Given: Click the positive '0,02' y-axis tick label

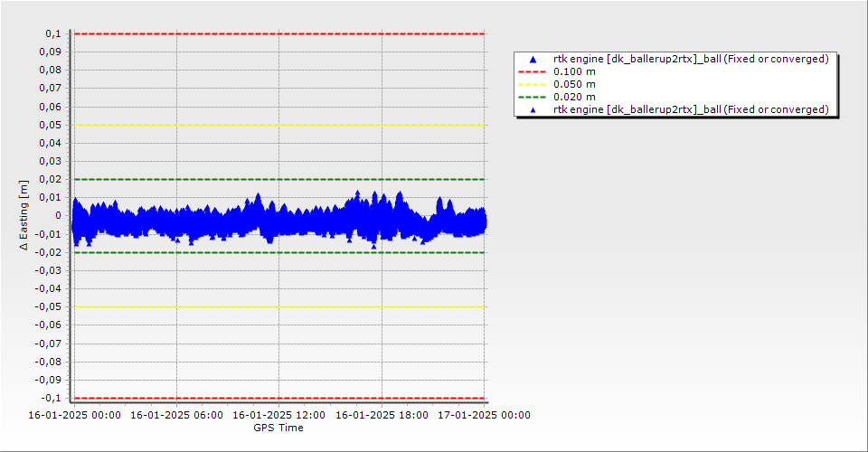Looking at the screenshot, I should coord(51,179).
